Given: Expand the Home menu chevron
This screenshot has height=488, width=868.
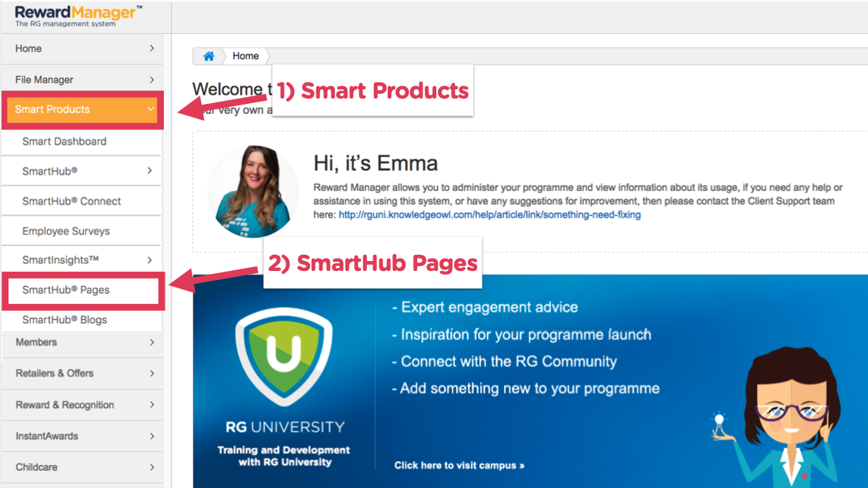Looking at the screenshot, I should [152, 48].
